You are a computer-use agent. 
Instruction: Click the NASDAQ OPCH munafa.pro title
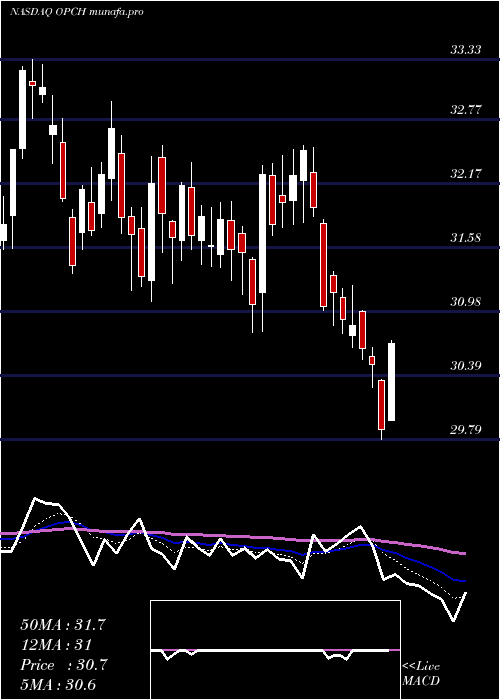pyautogui.click(x=76, y=12)
